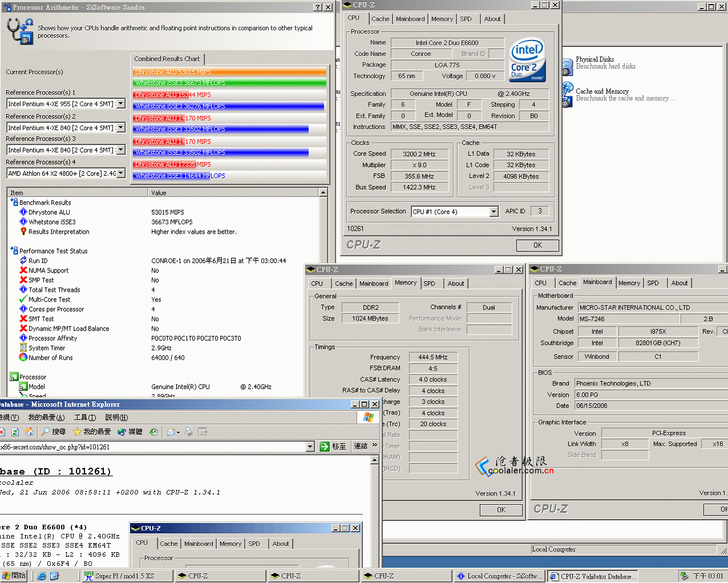Click the Item column header
The height and width of the screenshot is (583, 728).
78,192
